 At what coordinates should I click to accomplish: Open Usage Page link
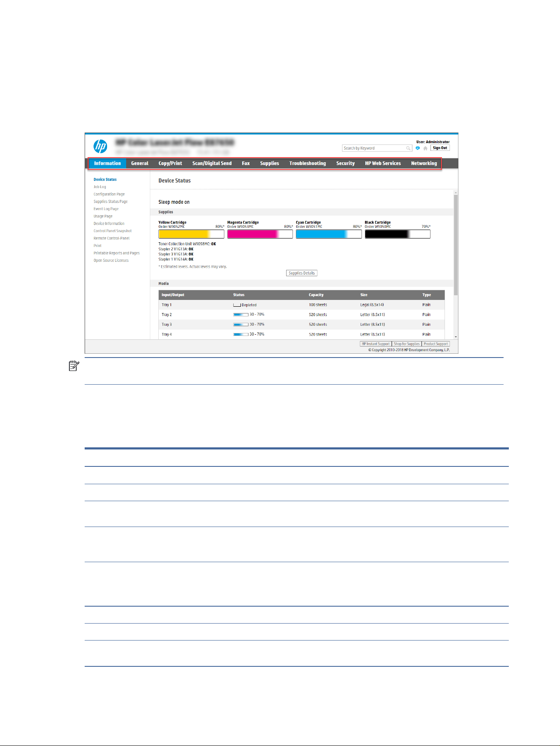click(x=103, y=216)
